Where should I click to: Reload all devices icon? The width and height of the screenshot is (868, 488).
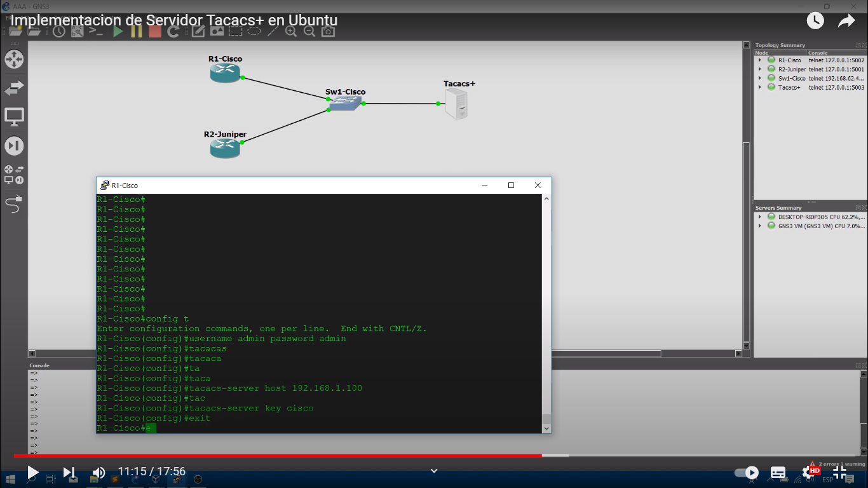(172, 31)
